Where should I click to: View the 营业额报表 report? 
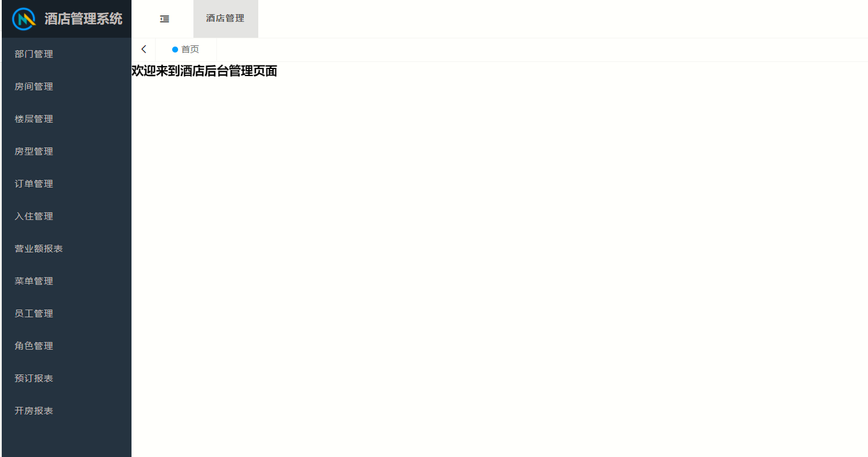coord(67,249)
